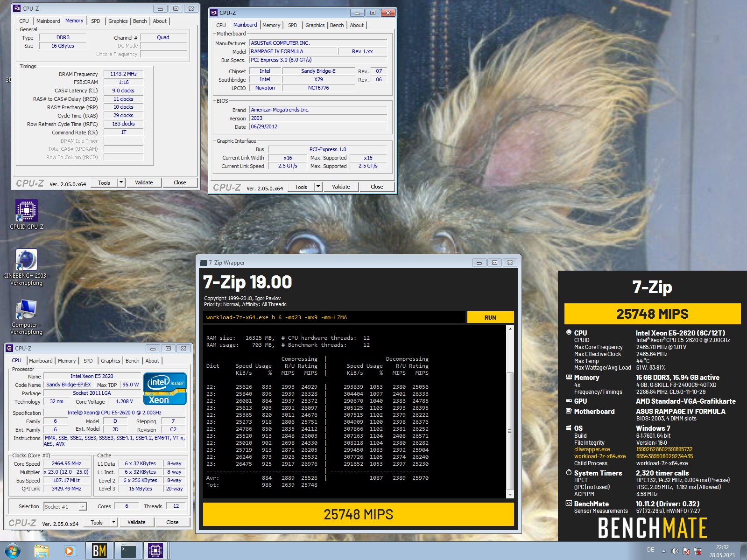Screen dimensions: 747x560
Task: Click Close button in Mainboard CPU-Z window
Action: tap(377, 187)
